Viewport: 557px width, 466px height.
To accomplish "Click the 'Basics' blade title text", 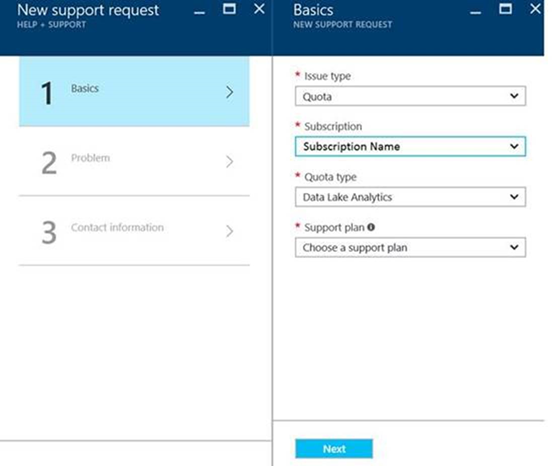I will (313, 10).
